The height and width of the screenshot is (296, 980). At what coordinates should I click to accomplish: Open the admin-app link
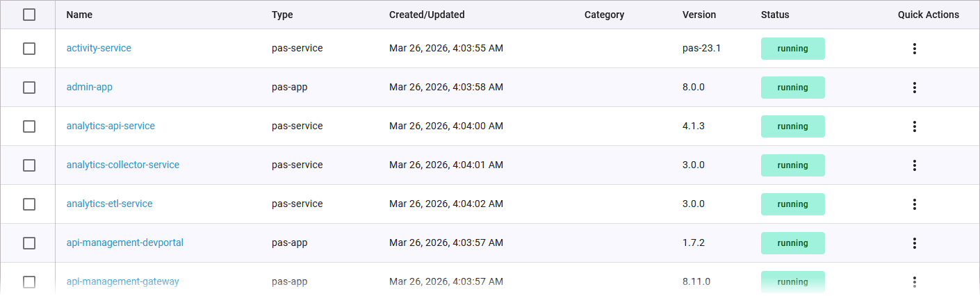click(90, 88)
